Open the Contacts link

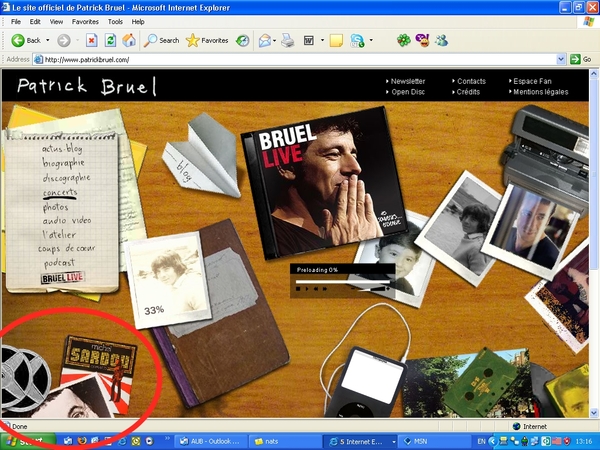tap(471, 81)
